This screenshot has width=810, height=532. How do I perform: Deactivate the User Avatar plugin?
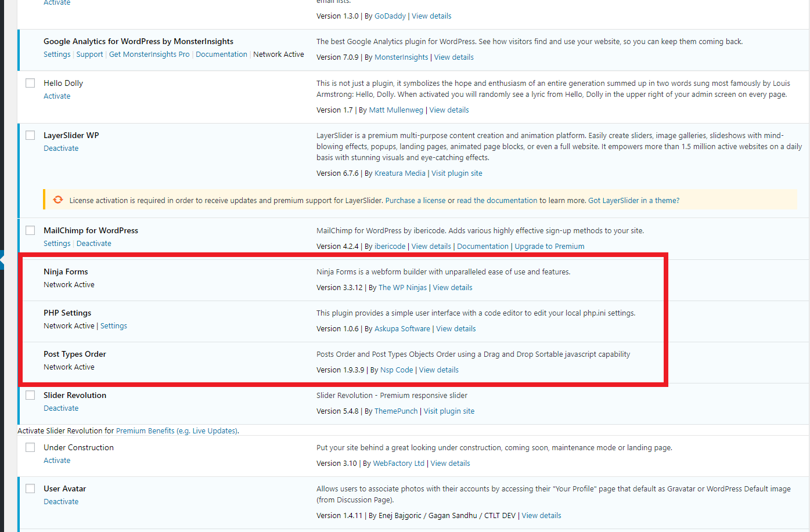point(61,501)
